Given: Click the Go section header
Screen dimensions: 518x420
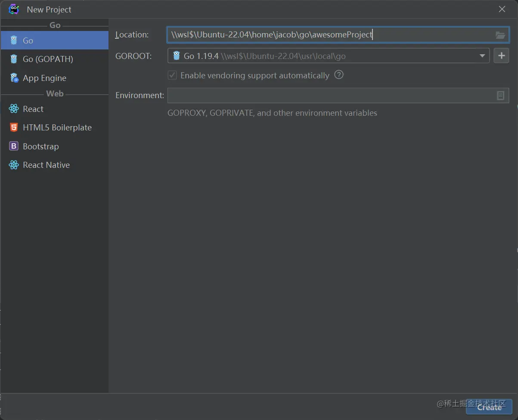Looking at the screenshot, I should [55, 25].
